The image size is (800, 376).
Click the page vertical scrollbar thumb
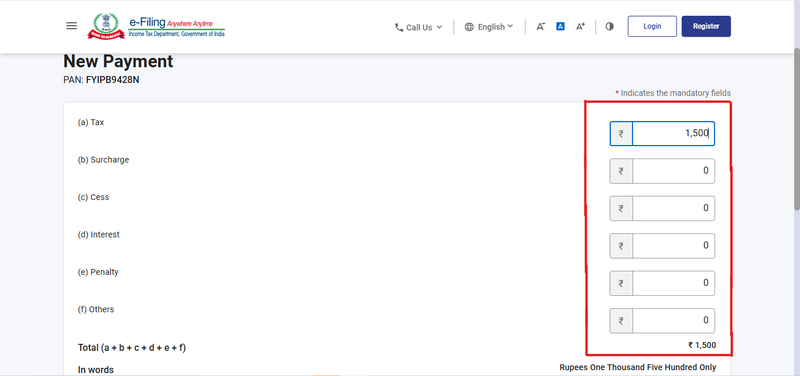(796, 129)
